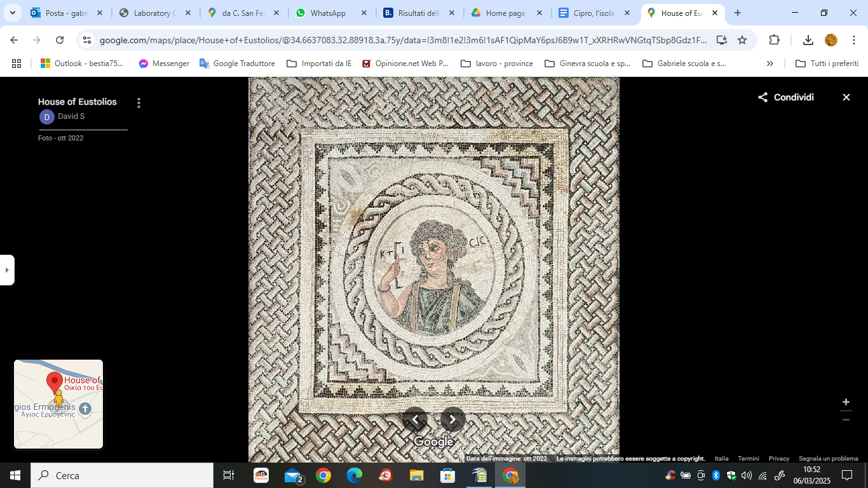
Task: Open the Chrome profile avatar
Action: point(831,40)
